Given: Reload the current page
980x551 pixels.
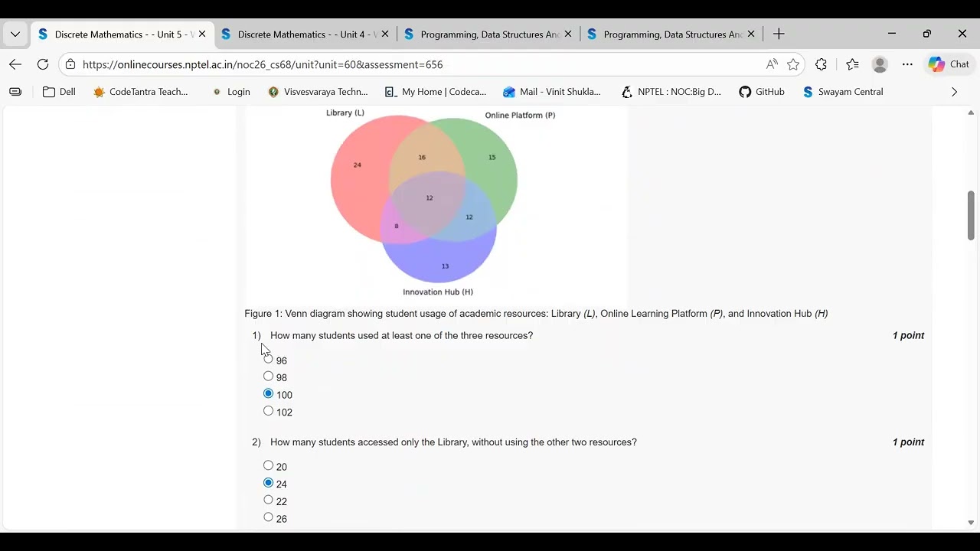Looking at the screenshot, I should [x=43, y=64].
